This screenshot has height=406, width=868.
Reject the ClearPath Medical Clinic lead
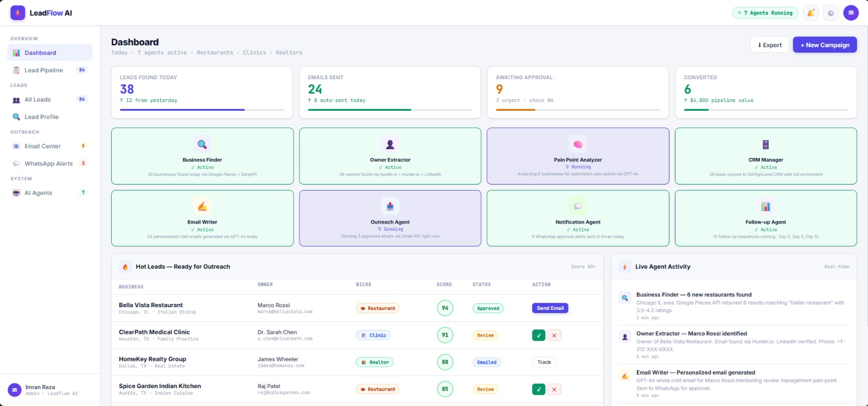click(554, 335)
